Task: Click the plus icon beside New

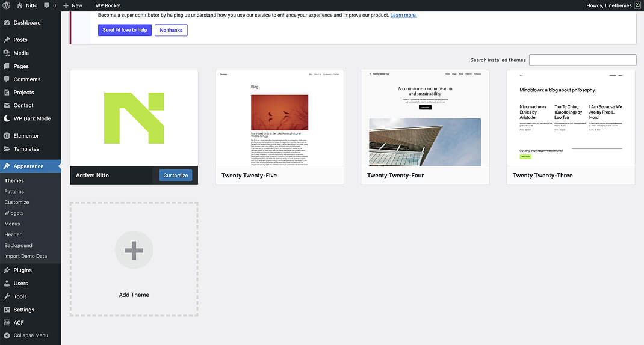Action: (x=66, y=5)
